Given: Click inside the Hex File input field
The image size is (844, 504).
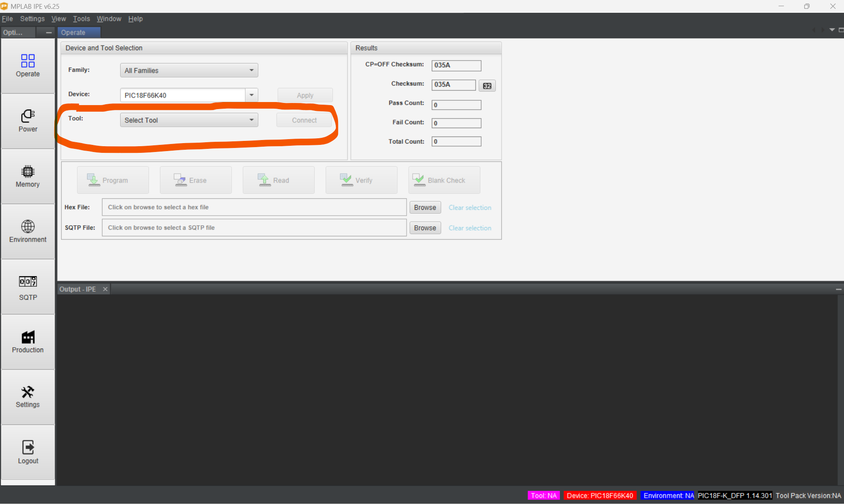Looking at the screenshot, I should (254, 207).
